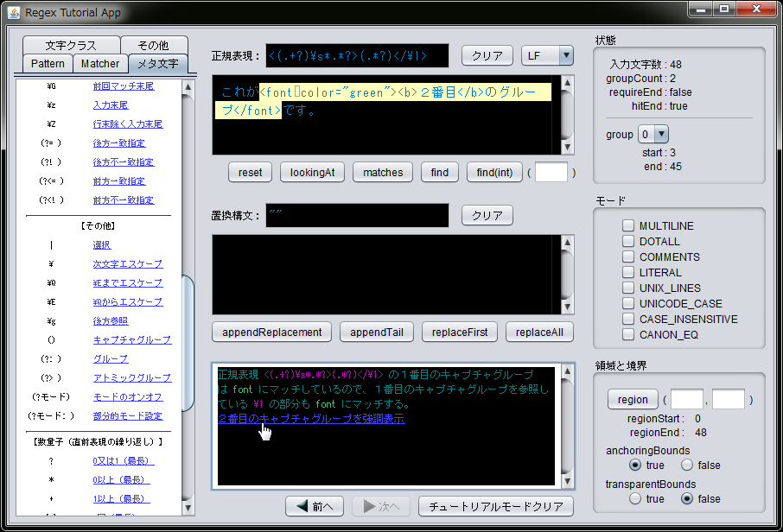Screen dimensions: 783x532
Task: Open the 行末除く入力末尾 link
Action: pos(127,123)
